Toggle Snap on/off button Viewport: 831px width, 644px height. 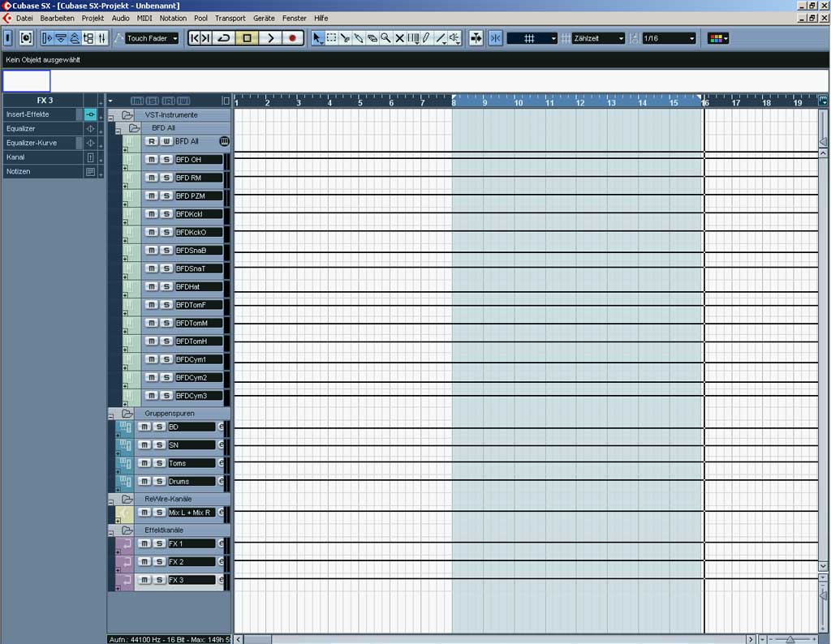(496, 38)
